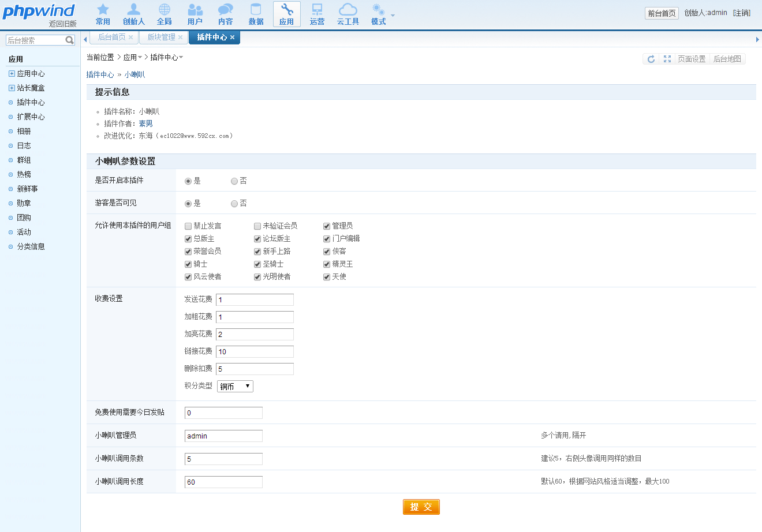Click the 链接花费 input field
Viewport: 762px width, 532px height.
point(255,351)
